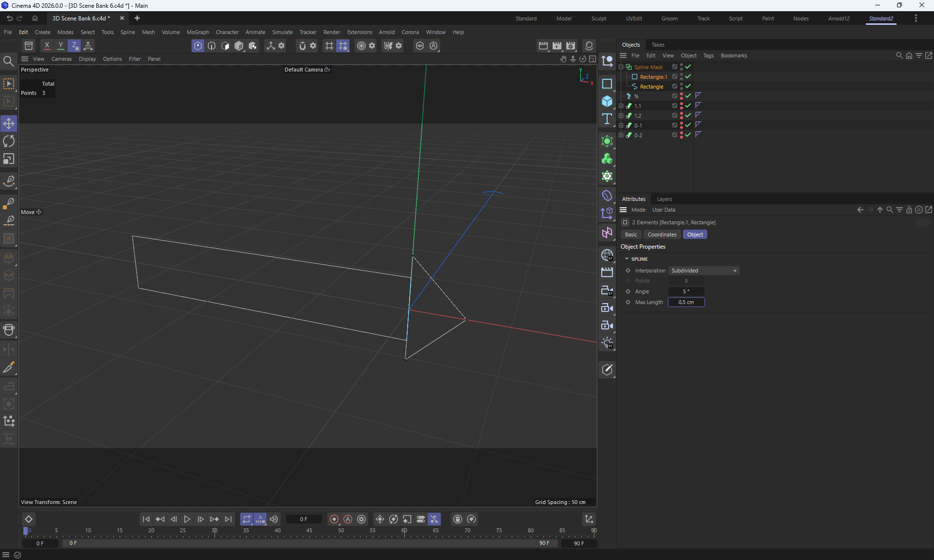Toggle the enable checkmark for Spline Mask

[x=688, y=67]
